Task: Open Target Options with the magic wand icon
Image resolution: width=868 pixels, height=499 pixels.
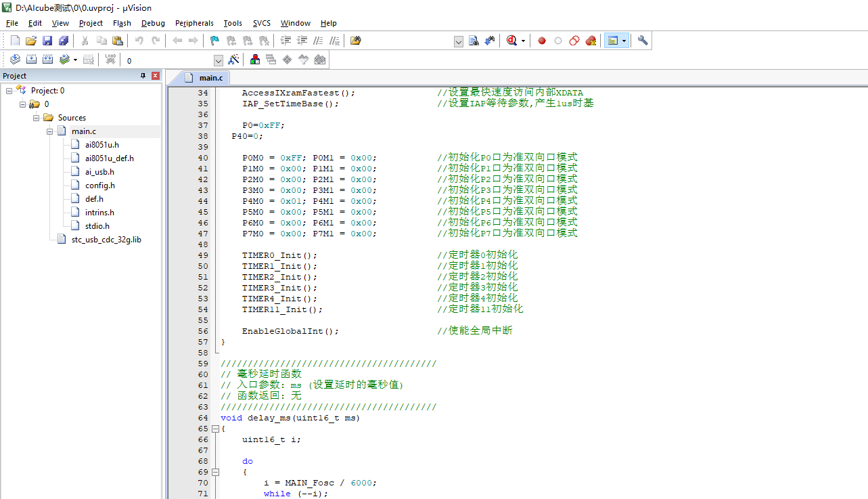Action: [233, 60]
